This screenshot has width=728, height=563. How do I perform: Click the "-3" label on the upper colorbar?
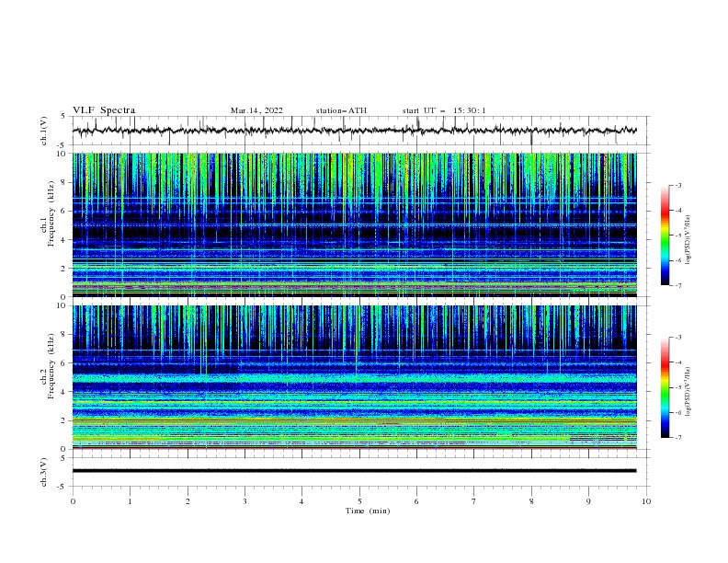(x=678, y=185)
